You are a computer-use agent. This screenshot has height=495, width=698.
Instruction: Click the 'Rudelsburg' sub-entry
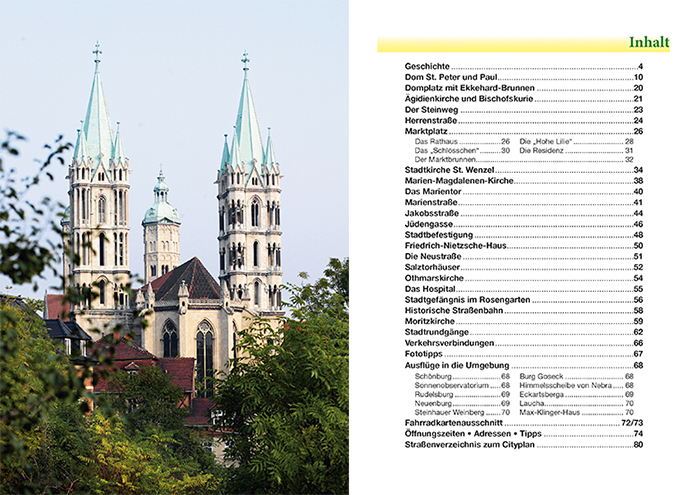click(x=462, y=394)
